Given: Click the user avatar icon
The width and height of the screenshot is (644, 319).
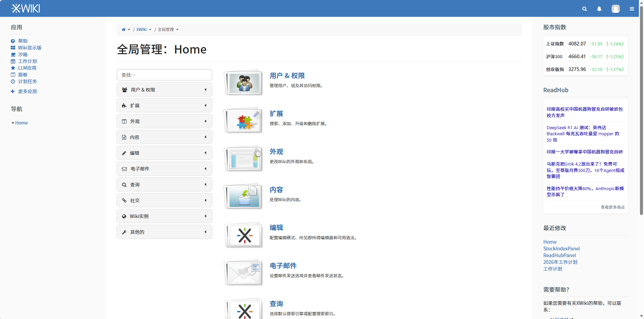Looking at the screenshot, I should [615, 9].
